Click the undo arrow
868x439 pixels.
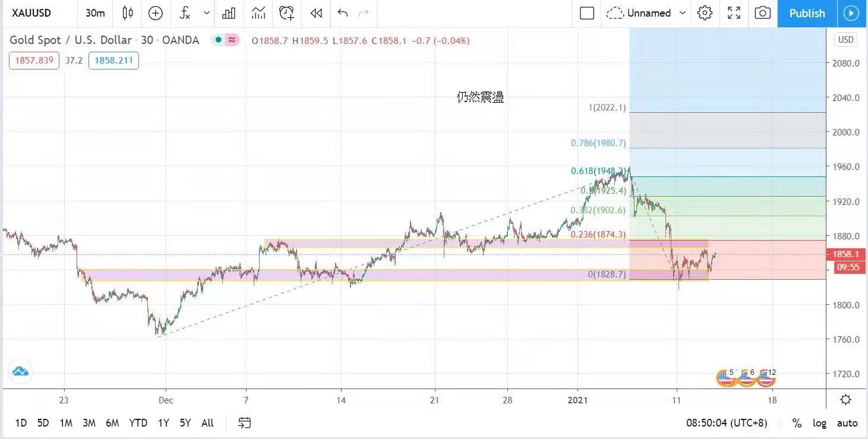pos(342,13)
